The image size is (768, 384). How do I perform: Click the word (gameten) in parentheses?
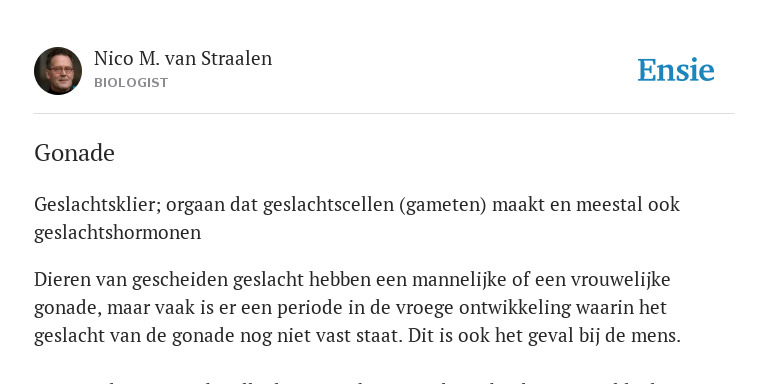[443, 204]
